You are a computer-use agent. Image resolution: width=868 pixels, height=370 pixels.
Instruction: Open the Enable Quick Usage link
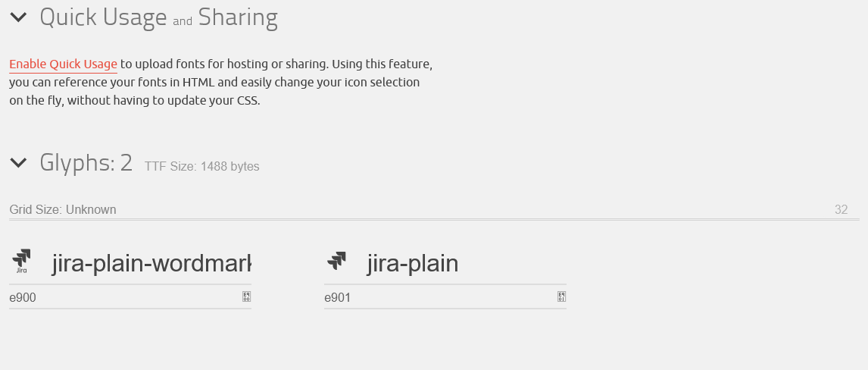[x=63, y=64]
